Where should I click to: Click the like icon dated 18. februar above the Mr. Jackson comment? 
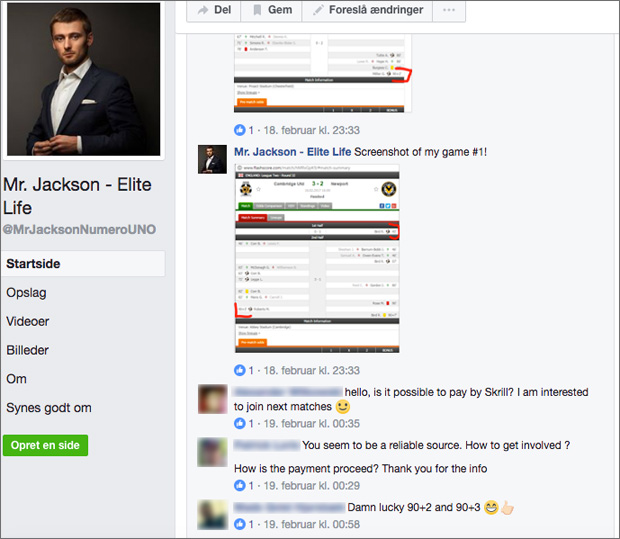(240, 130)
